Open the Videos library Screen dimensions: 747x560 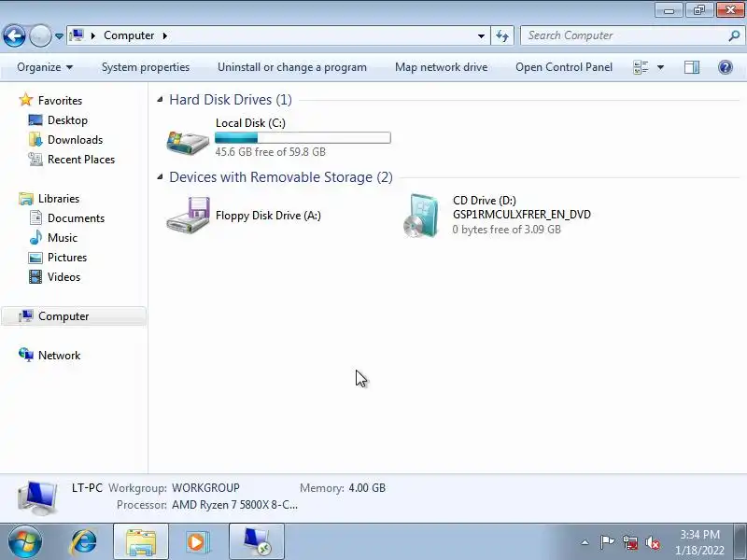coord(63,276)
